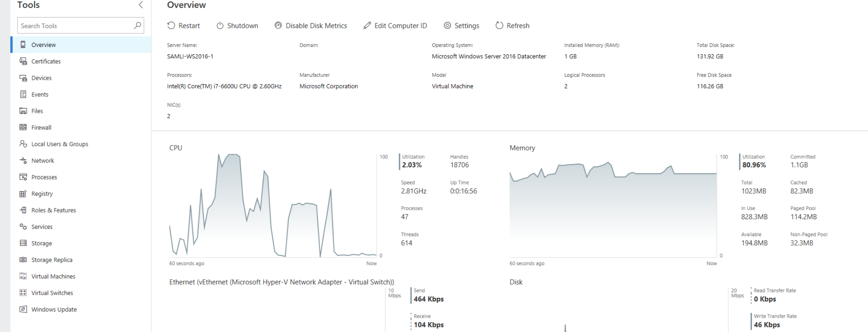Open the Events tool icon
Screen dimensions: 868x332
23,94
